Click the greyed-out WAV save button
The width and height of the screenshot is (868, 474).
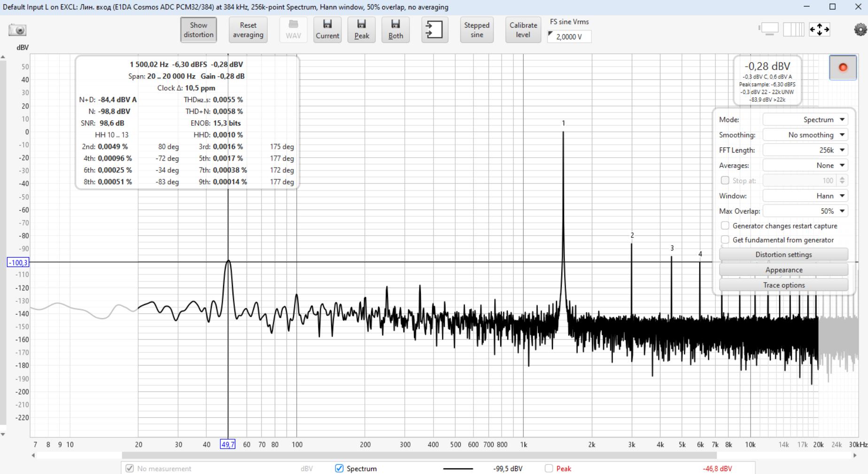[x=294, y=30]
